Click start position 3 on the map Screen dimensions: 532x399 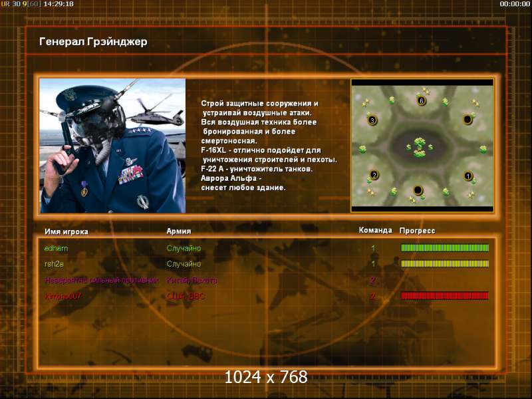click(x=372, y=120)
